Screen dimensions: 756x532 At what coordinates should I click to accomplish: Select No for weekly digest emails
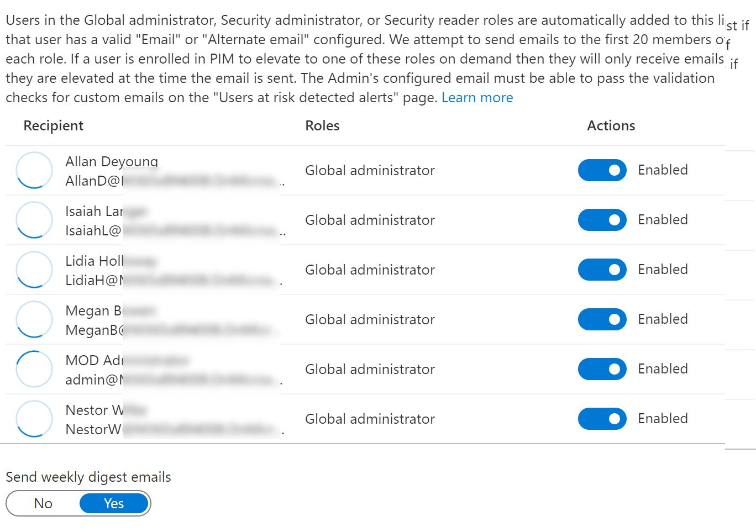coord(43,503)
